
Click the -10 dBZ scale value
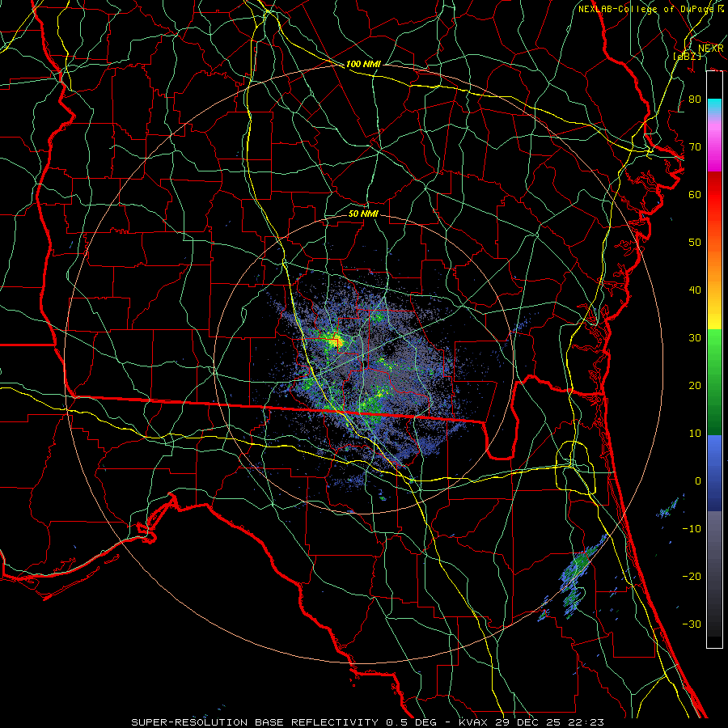(x=692, y=529)
